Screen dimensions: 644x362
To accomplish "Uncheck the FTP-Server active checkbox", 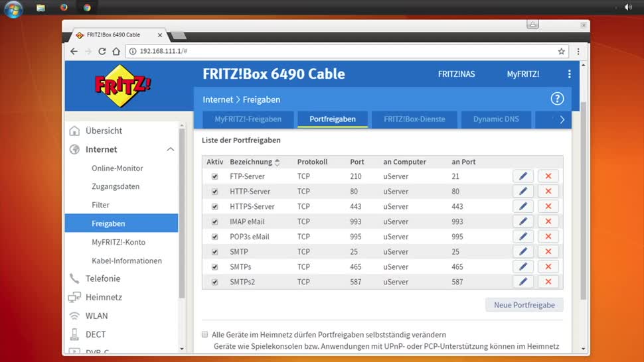I will tap(214, 176).
